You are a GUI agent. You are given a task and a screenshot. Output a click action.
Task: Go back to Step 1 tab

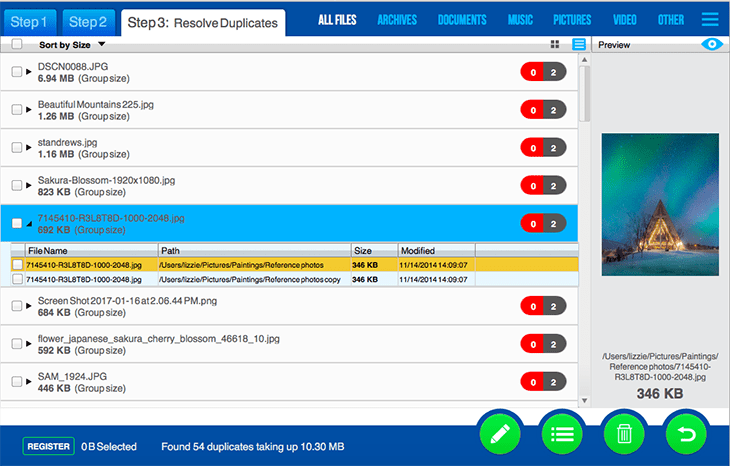30,22
